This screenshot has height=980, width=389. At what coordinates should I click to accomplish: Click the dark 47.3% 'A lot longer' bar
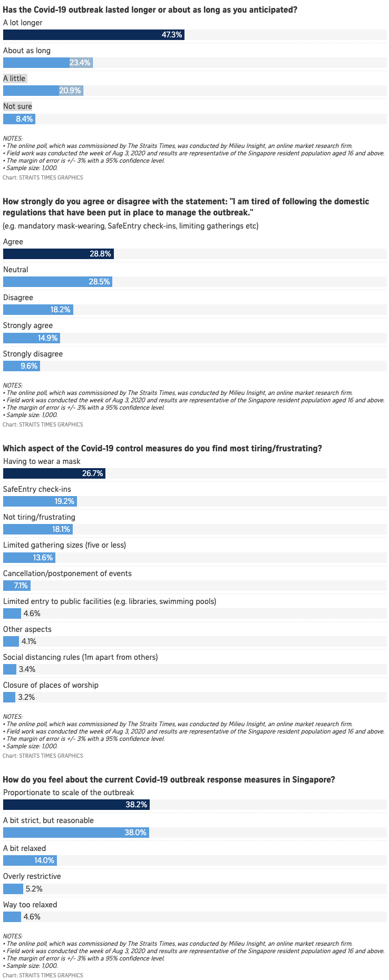coord(93,35)
